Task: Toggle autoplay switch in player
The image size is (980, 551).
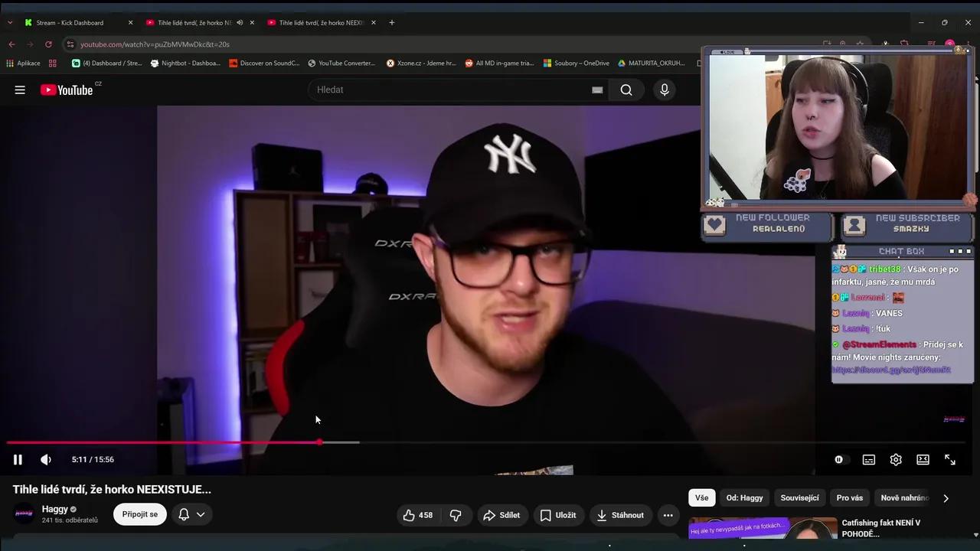Action: (x=841, y=459)
